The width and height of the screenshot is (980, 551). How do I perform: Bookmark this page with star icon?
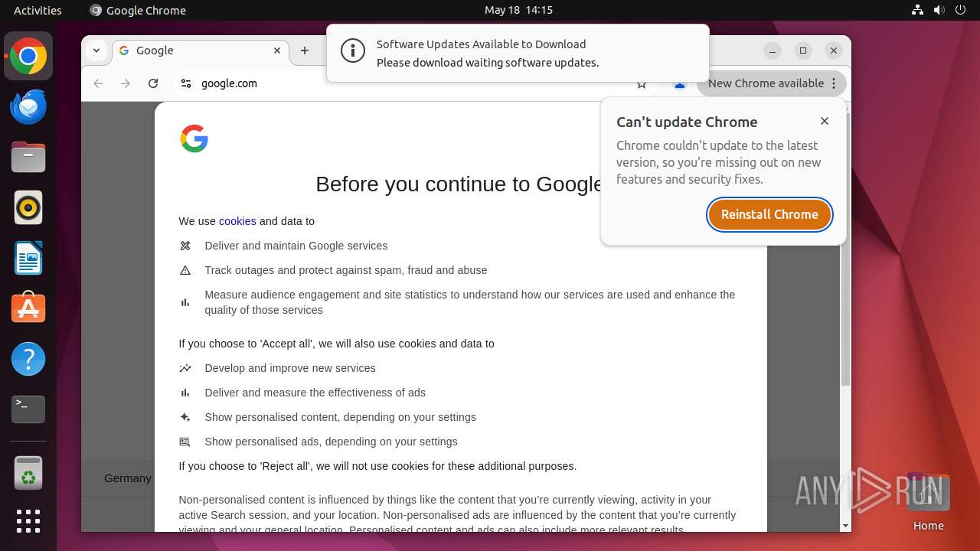tap(642, 84)
